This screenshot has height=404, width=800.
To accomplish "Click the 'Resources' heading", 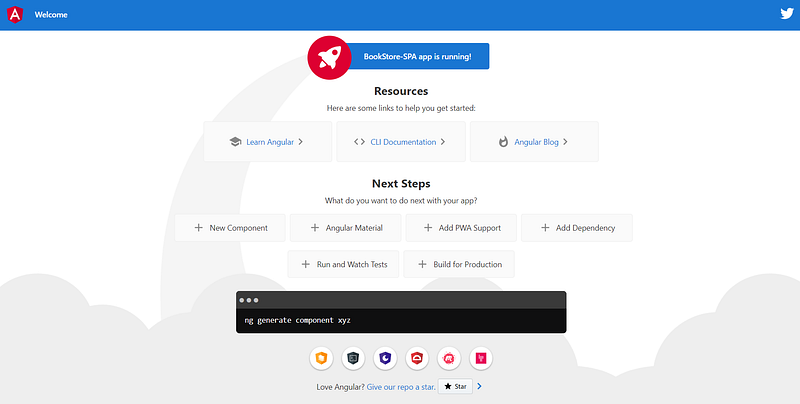I will point(401,91).
